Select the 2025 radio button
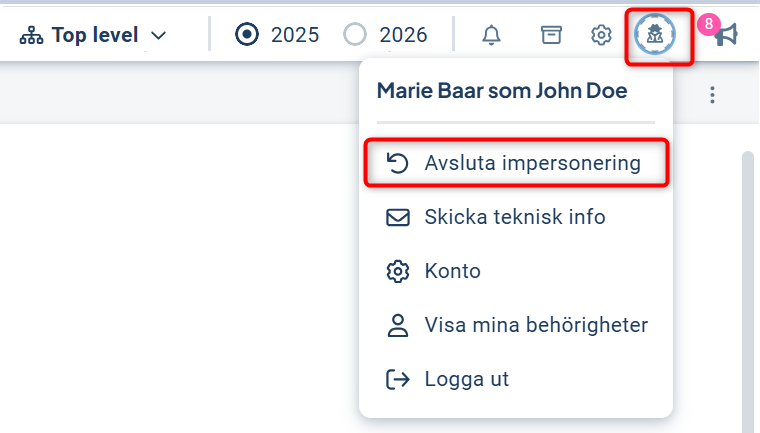The height and width of the screenshot is (433, 760). click(247, 35)
